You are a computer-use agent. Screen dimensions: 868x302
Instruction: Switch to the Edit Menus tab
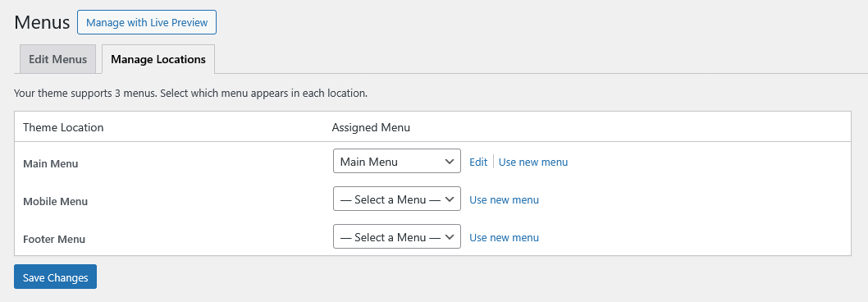(57, 59)
